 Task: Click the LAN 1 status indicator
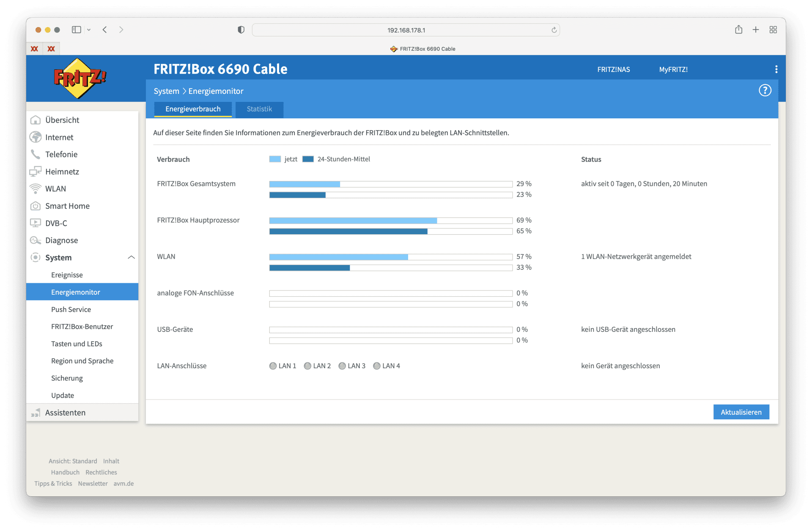point(273,366)
